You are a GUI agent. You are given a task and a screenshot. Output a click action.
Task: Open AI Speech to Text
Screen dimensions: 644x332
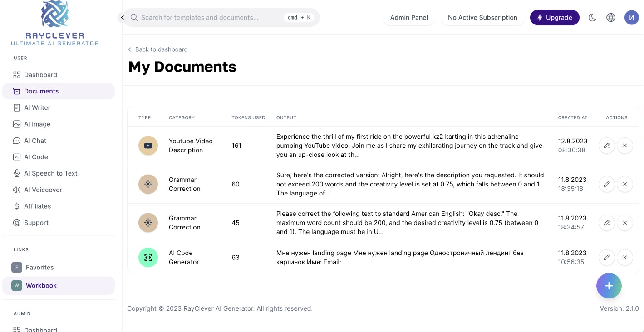(x=59, y=173)
